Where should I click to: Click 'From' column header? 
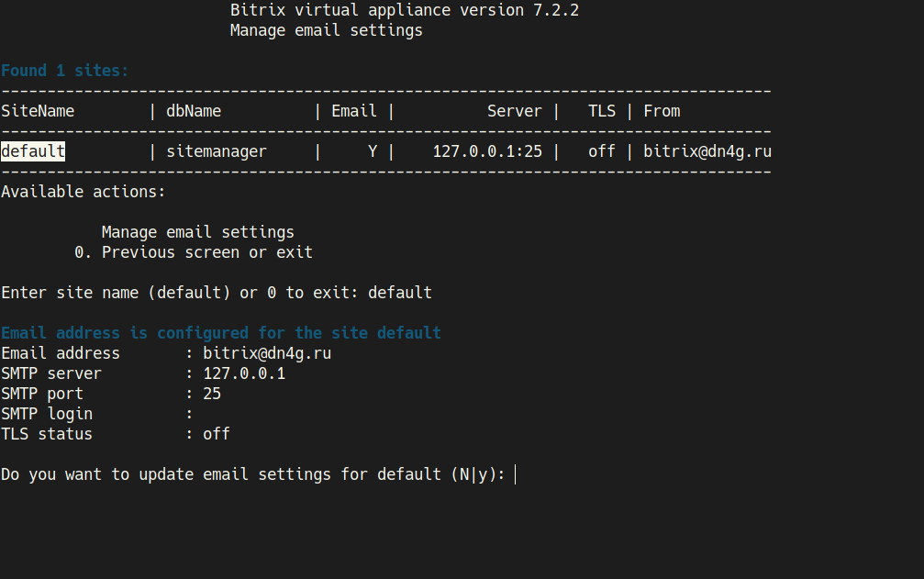pyautogui.click(x=662, y=111)
